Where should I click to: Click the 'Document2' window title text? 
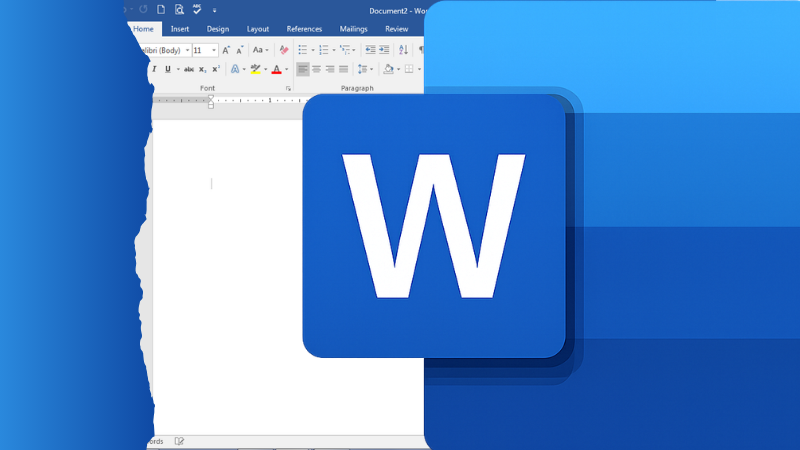pyautogui.click(x=388, y=11)
